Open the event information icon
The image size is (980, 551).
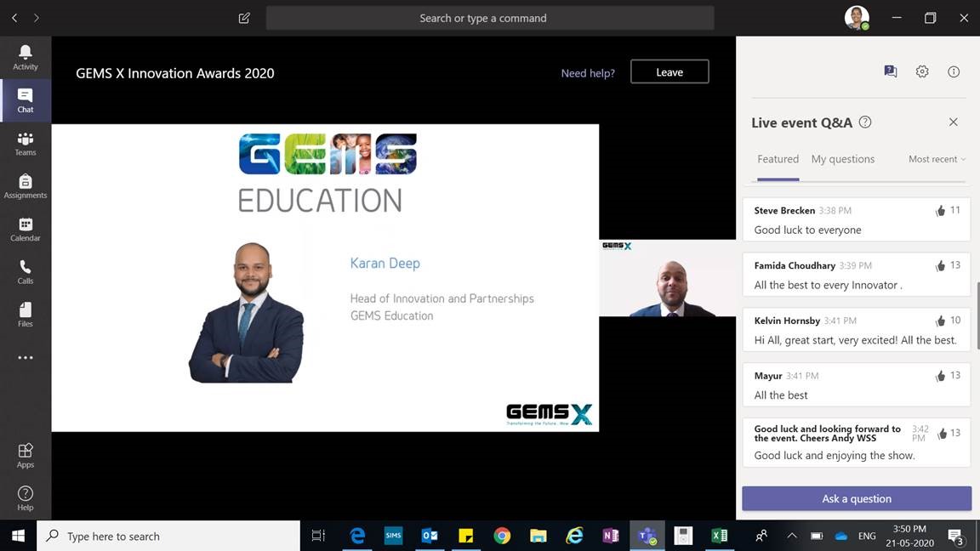953,71
